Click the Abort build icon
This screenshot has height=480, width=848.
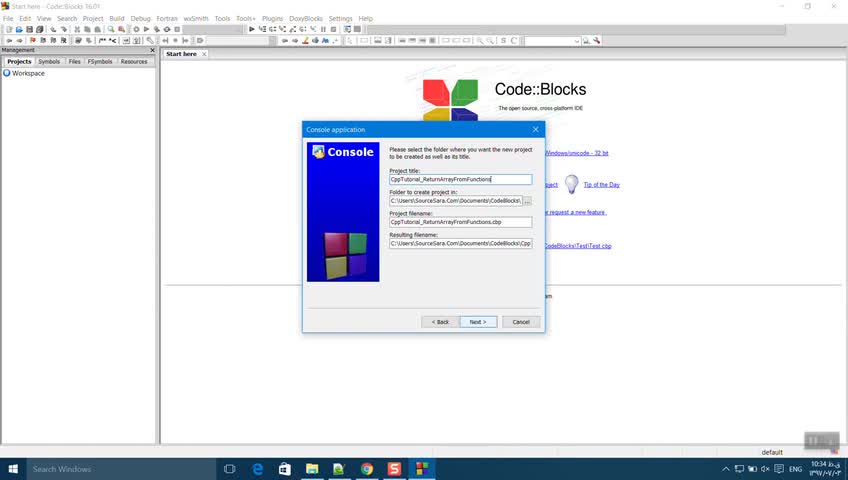177,29
